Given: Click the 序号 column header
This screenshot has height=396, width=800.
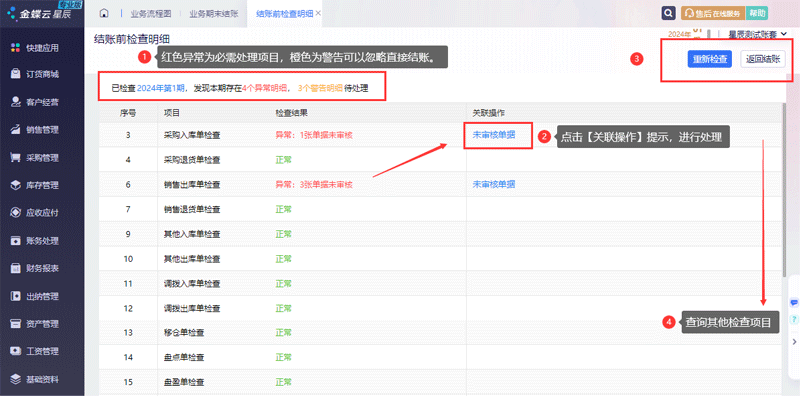Looking at the screenshot, I should (x=128, y=113).
